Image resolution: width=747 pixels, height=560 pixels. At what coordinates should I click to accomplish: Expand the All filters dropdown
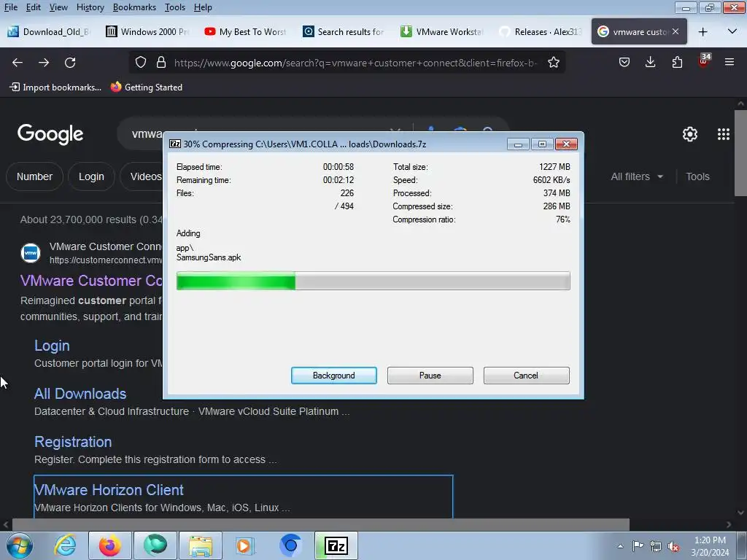(636, 176)
